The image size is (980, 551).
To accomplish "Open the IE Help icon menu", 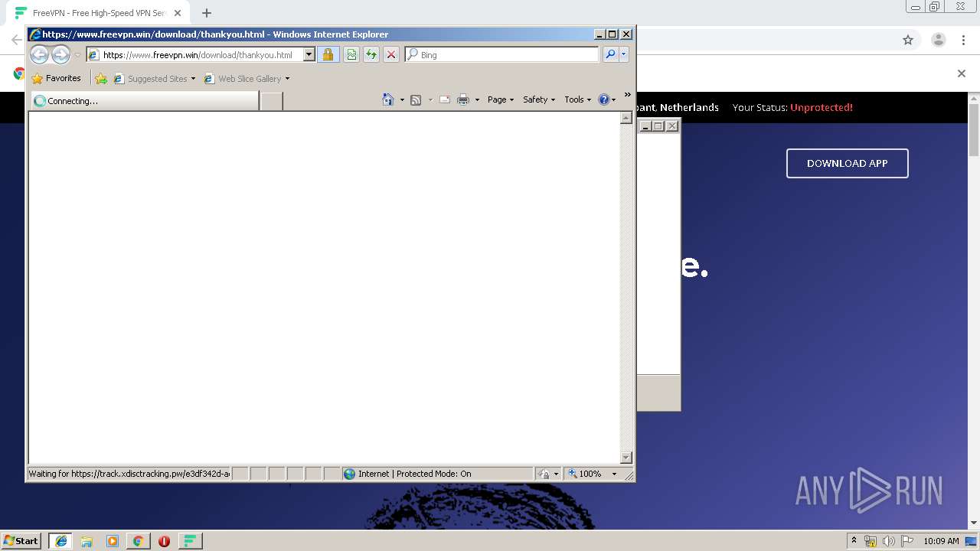I will [607, 99].
